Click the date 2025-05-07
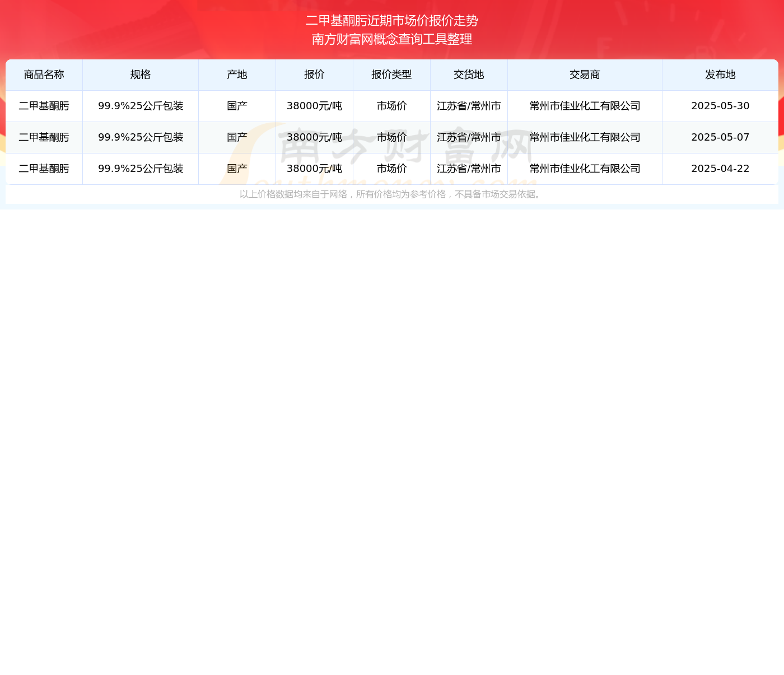The height and width of the screenshot is (675, 784). pyautogui.click(x=720, y=137)
